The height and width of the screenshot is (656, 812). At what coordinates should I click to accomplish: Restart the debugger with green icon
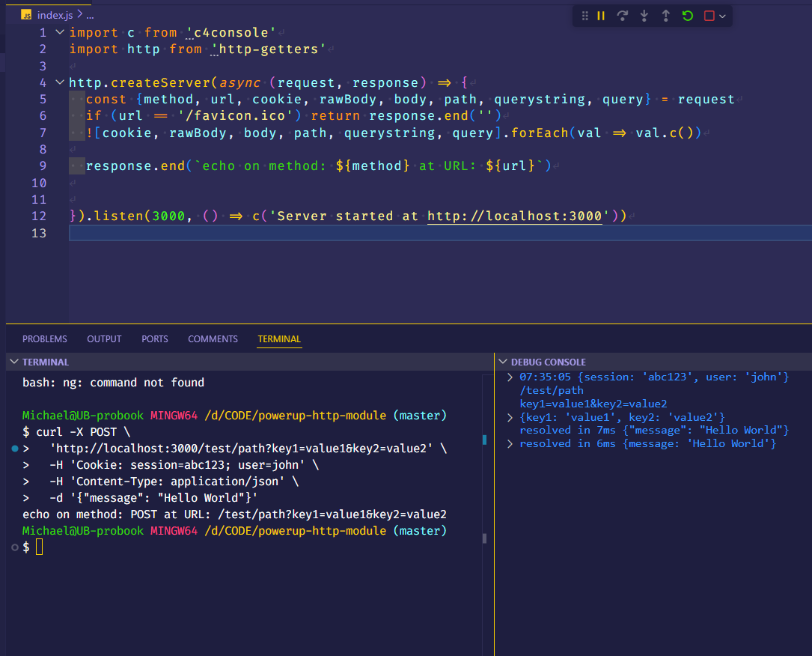(688, 16)
